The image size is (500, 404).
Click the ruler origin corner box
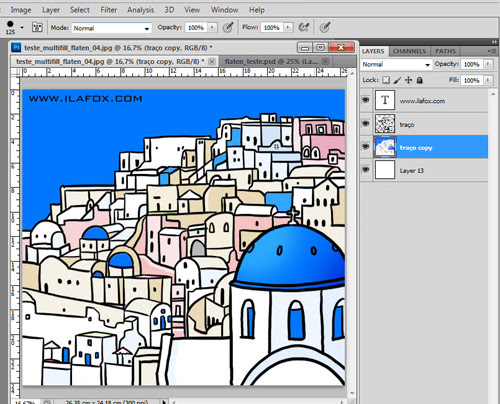tap(15, 72)
